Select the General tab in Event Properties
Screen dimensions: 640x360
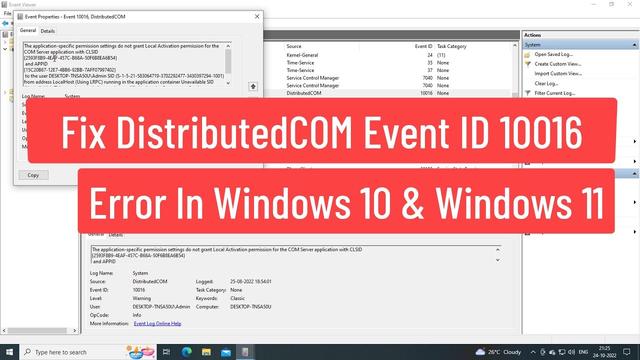coord(28,31)
